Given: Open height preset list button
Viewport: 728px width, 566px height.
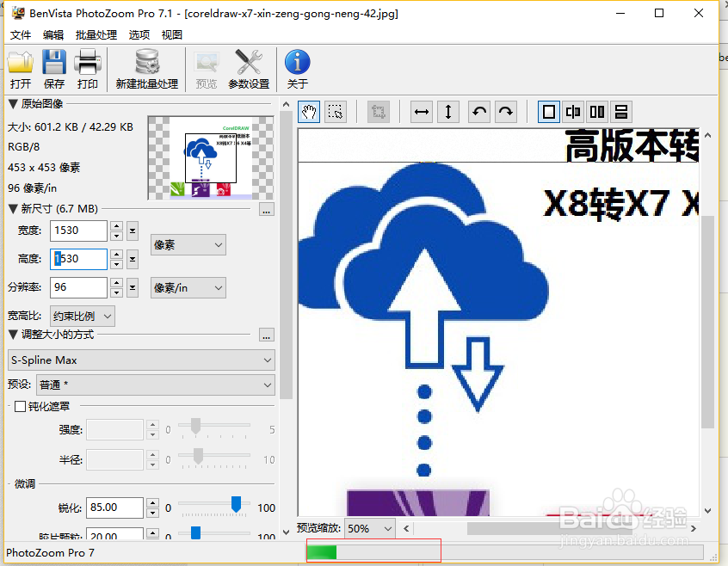Looking at the screenshot, I should pyautogui.click(x=133, y=259).
